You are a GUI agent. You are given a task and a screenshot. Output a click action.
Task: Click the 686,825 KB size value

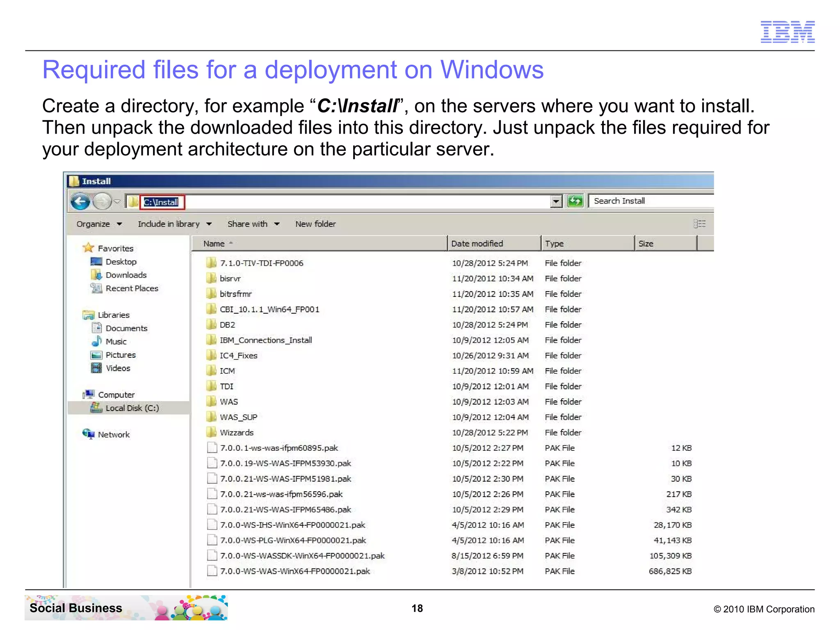point(670,571)
